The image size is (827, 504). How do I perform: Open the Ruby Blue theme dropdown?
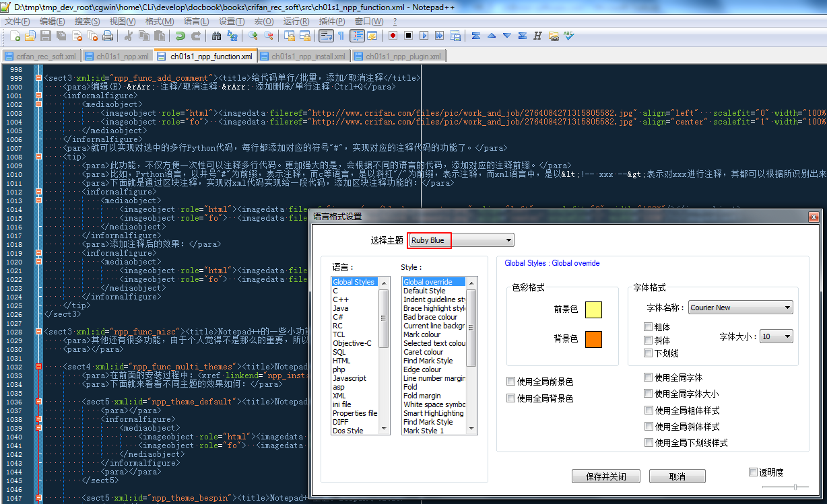[461, 240]
